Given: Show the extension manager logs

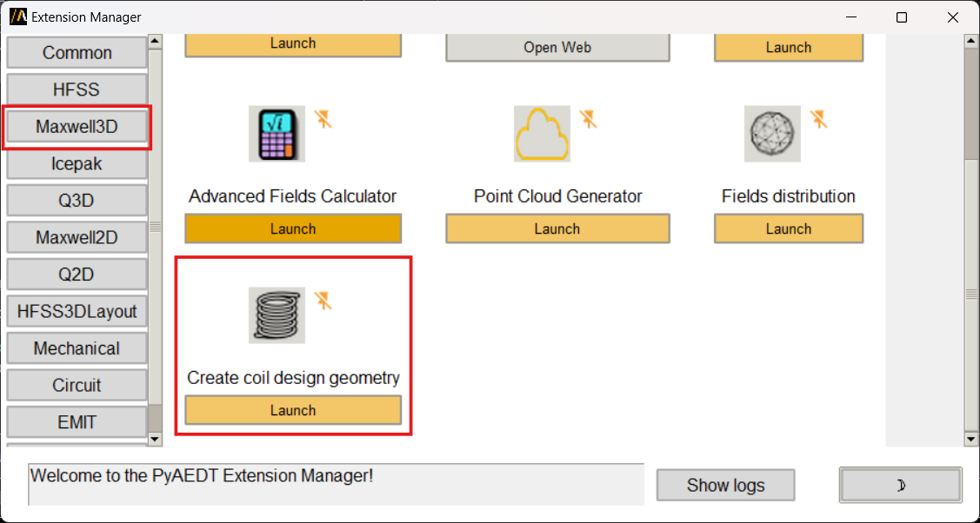Looking at the screenshot, I should click(x=725, y=486).
